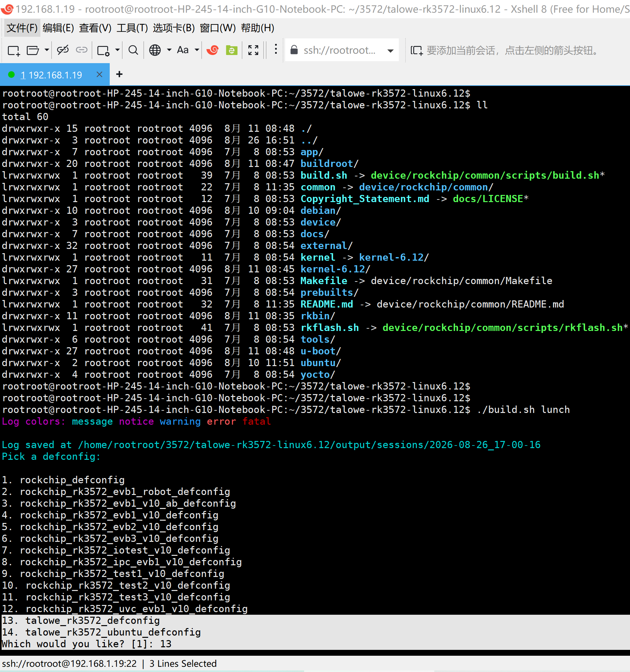Launch Xshell red swirl toolbar icon
Screen dimensions: 630x672
pyautogui.click(x=213, y=50)
